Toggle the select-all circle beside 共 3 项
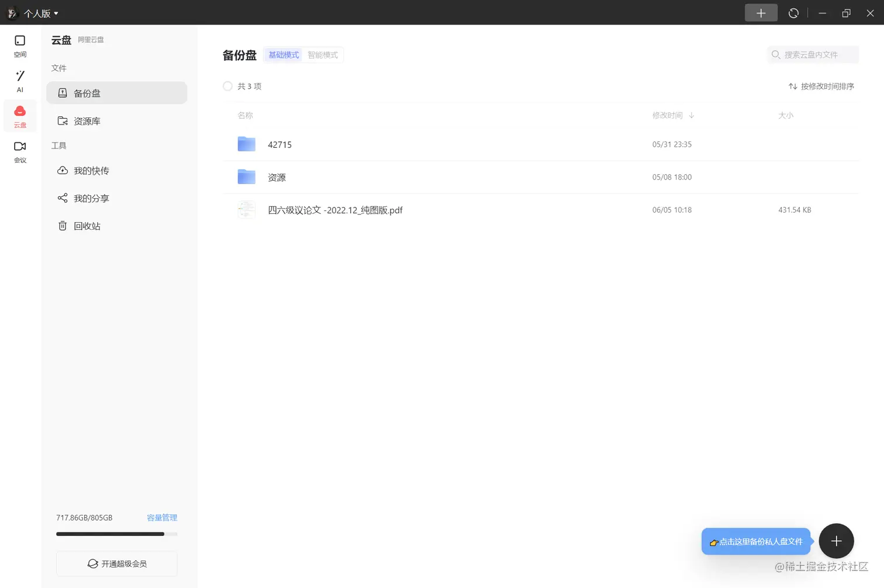The width and height of the screenshot is (884, 588). coord(227,86)
